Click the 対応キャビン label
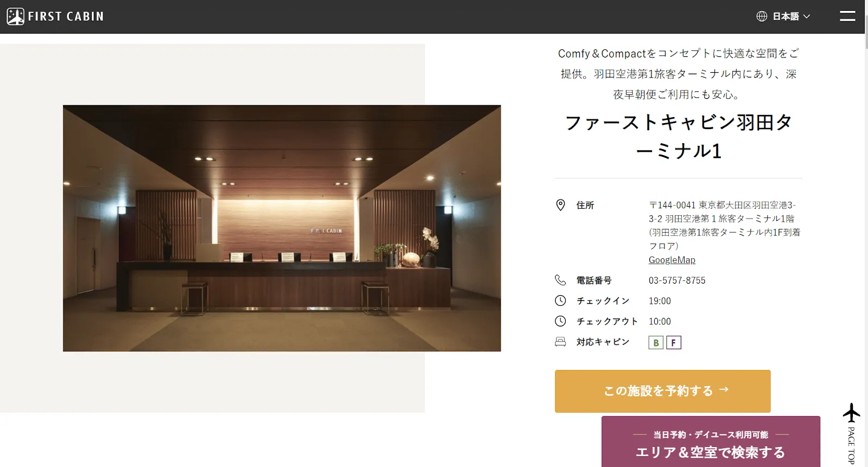Viewport: 868px width, 467px height. 603,342
